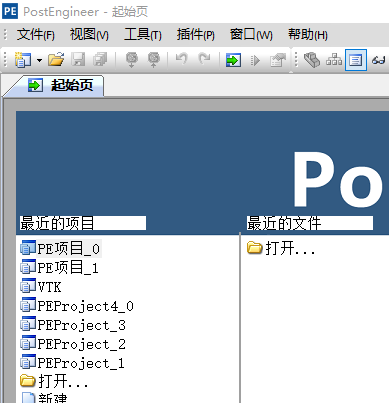This screenshot has width=389, height=403.
Task: Toggle the highlighted list panel icon
Action: pyautogui.click(x=356, y=60)
